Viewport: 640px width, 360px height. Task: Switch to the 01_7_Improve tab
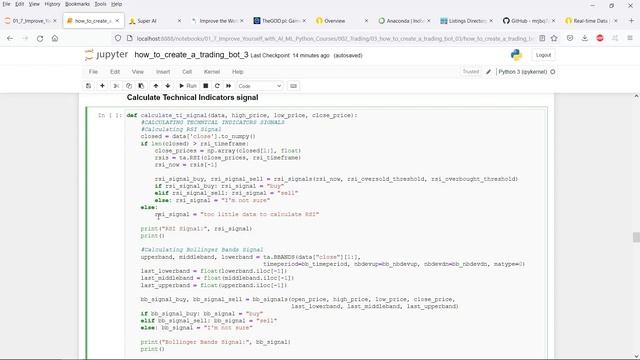tap(31, 21)
